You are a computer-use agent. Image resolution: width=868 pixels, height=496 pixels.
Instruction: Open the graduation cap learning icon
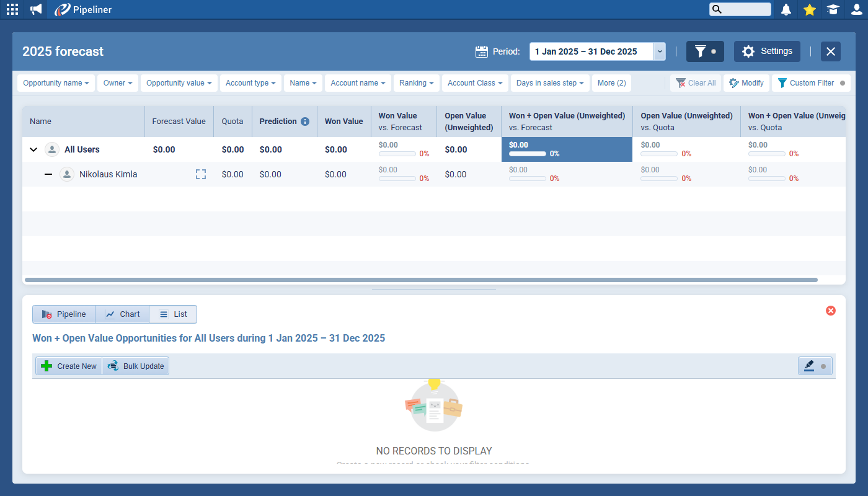click(x=833, y=9)
